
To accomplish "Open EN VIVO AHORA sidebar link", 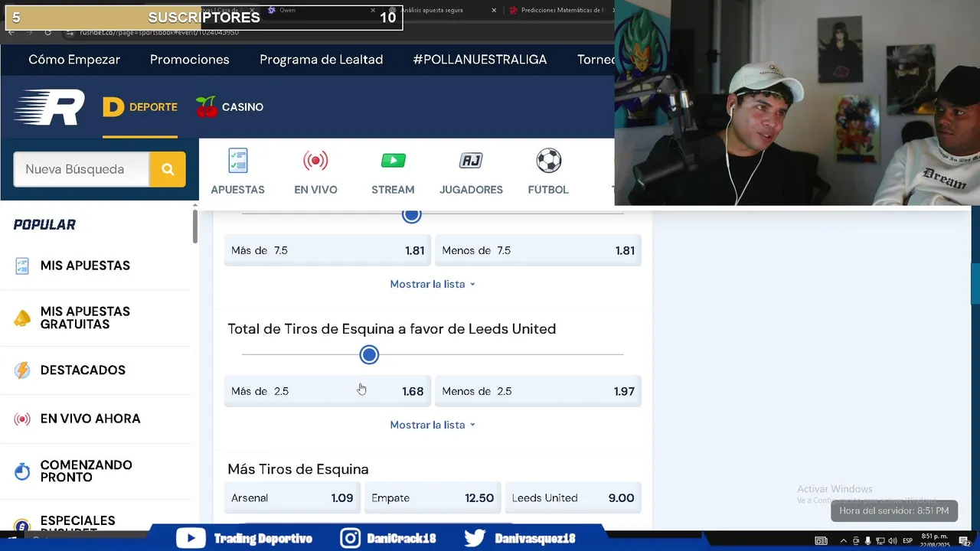I will point(90,419).
